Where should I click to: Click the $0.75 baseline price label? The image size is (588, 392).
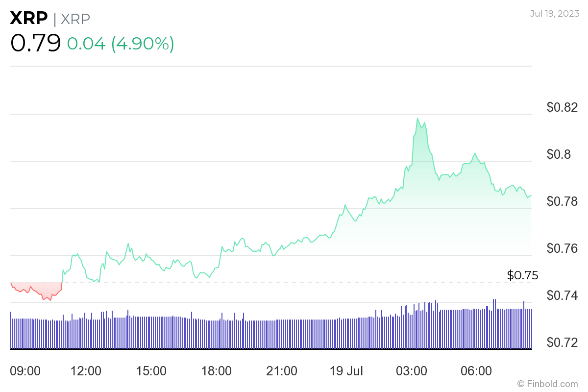point(523,275)
